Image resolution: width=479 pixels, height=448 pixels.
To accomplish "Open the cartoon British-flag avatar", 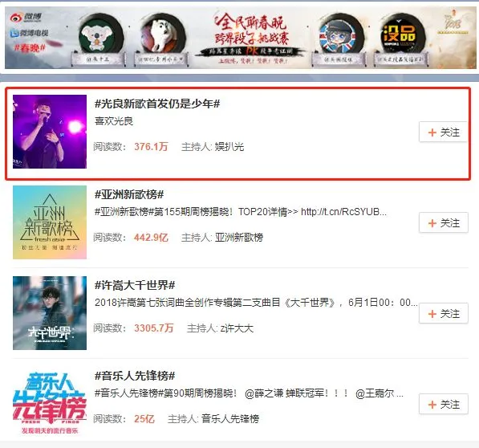I will (x=339, y=35).
